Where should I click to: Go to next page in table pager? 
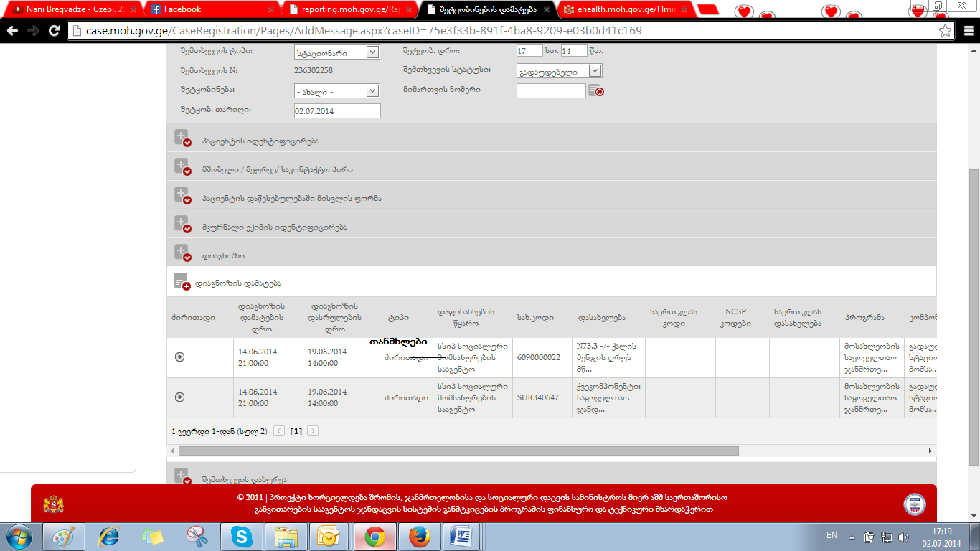click(x=313, y=431)
